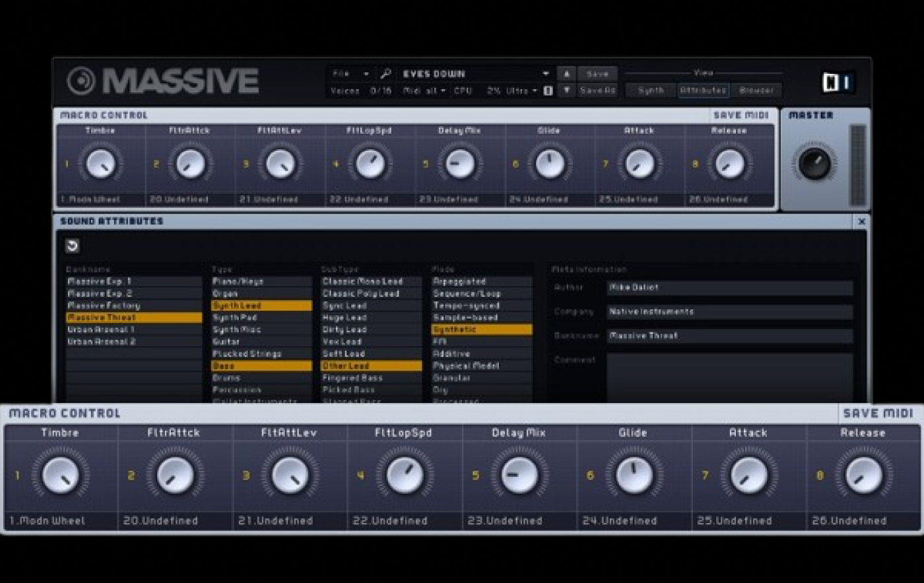The height and width of the screenshot is (583, 924).
Task: Select Urban Arsenal 1 bank
Action: (x=134, y=330)
